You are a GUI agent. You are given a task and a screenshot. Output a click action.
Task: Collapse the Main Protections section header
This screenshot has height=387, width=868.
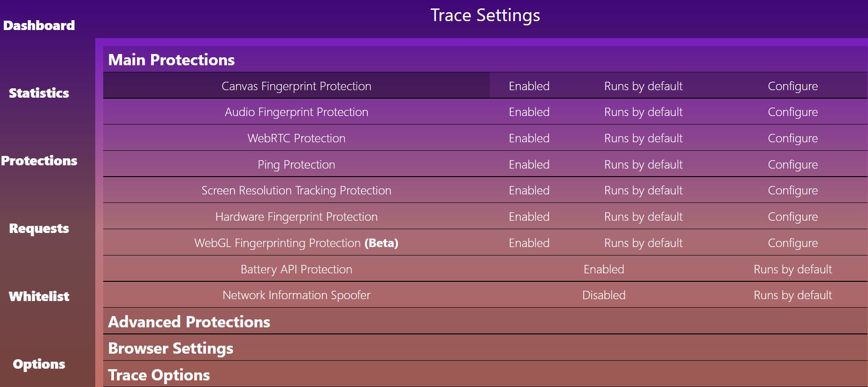[171, 60]
